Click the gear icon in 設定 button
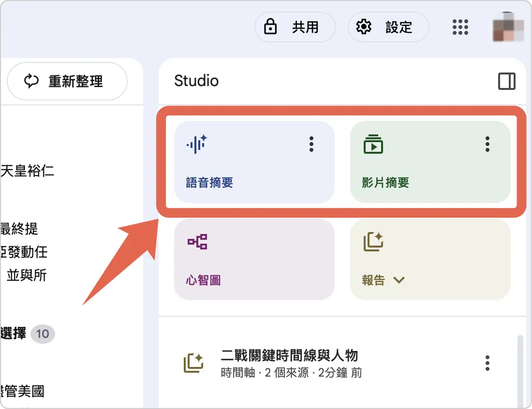 364,27
